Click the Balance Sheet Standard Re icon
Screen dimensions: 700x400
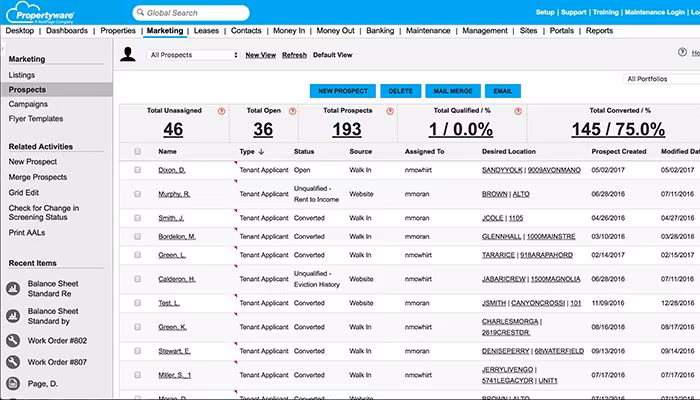pos(13,288)
